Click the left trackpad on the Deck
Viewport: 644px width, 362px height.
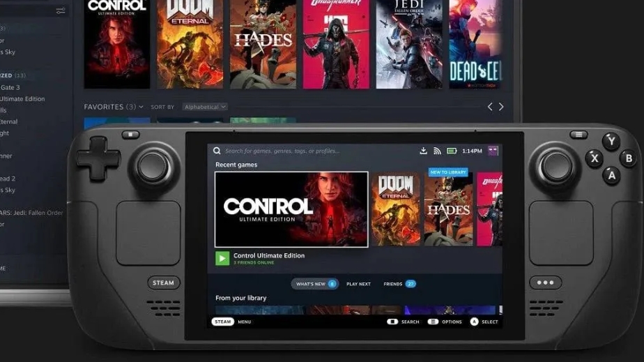(x=148, y=233)
